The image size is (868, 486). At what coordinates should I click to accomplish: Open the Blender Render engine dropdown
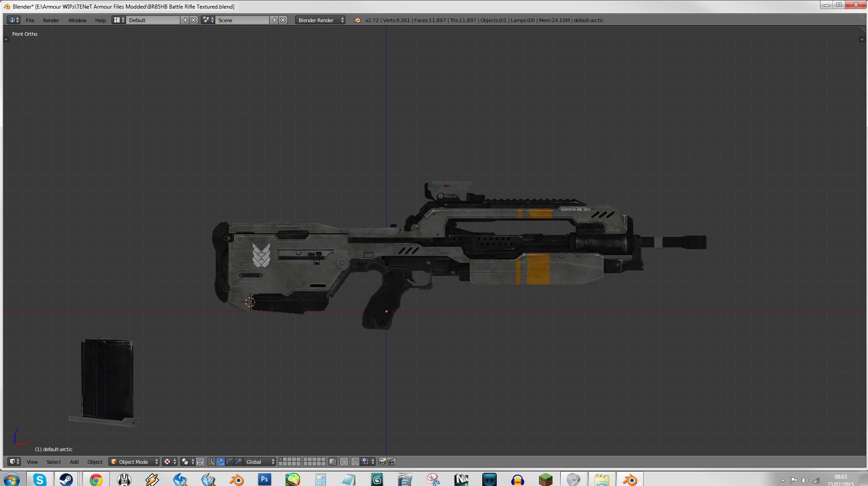(320, 20)
